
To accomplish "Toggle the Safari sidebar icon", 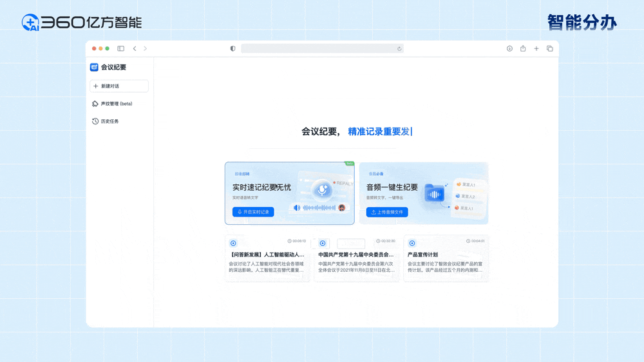I will tap(120, 49).
